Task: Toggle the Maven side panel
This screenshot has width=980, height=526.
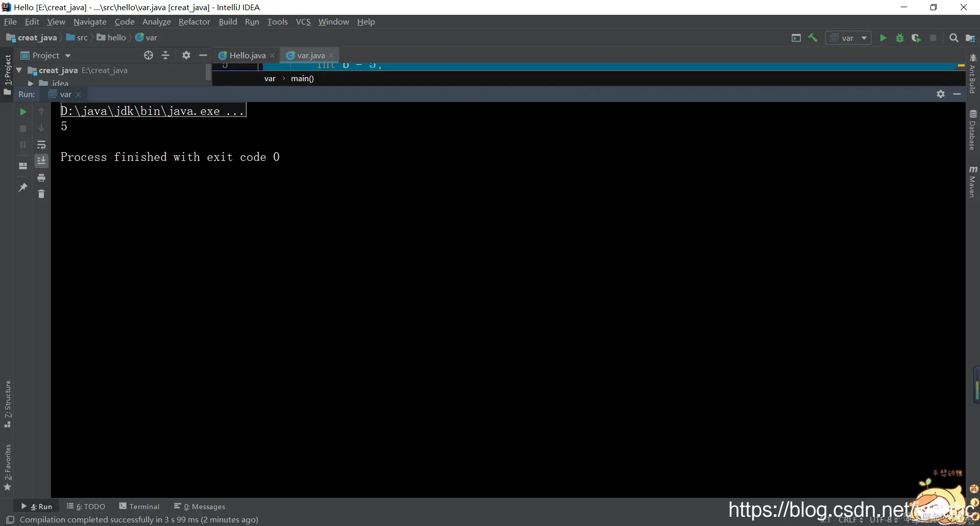Action: pyautogui.click(x=973, y=182)
